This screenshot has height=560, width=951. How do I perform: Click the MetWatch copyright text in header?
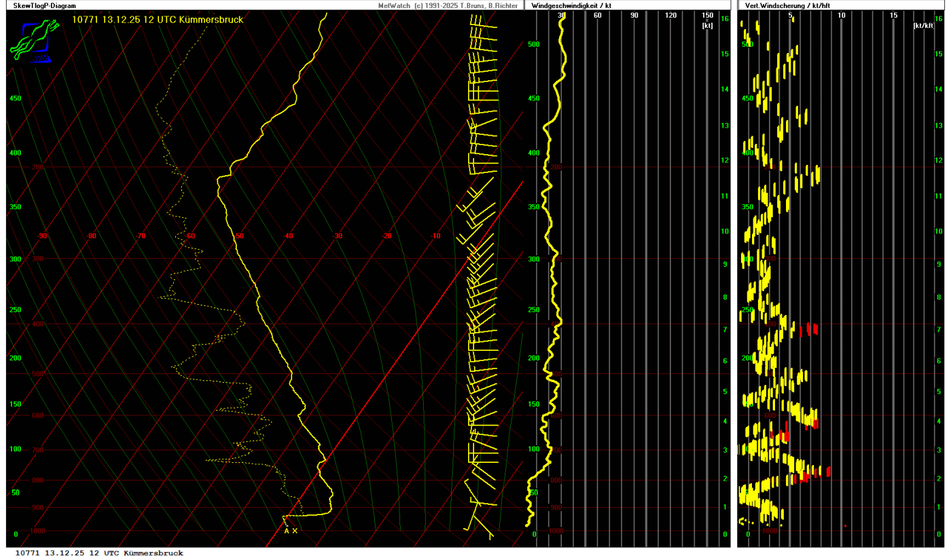pyautogui.click(x=449, y=5)
